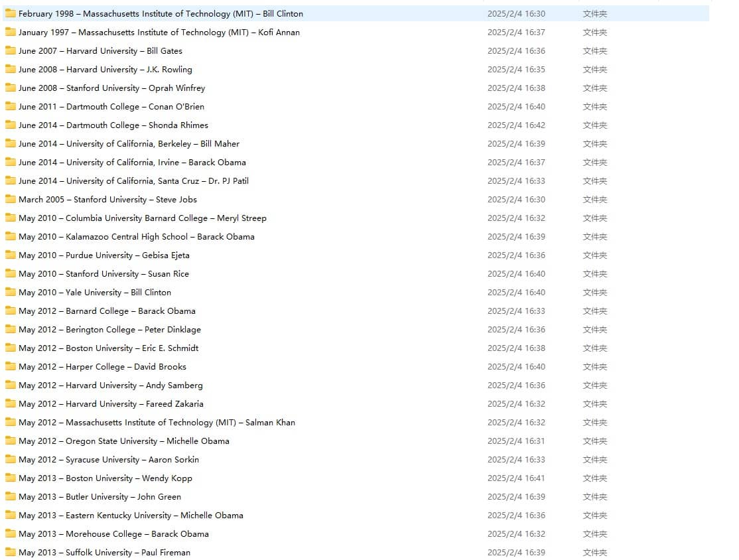Click date '2025/2/4 16:30' for Steve Jobs folder
739x560 pixels.
coord(516,200)
